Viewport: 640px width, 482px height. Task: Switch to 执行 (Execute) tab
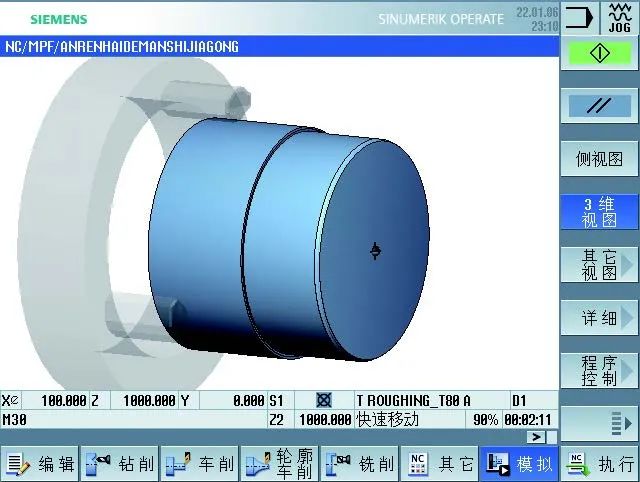coord(600,464)
